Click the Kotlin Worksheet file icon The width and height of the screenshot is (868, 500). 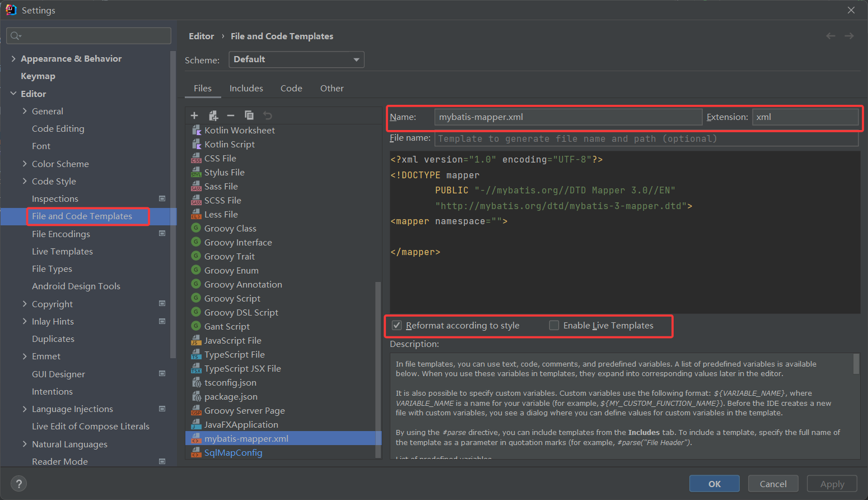(x=197, y=130)
